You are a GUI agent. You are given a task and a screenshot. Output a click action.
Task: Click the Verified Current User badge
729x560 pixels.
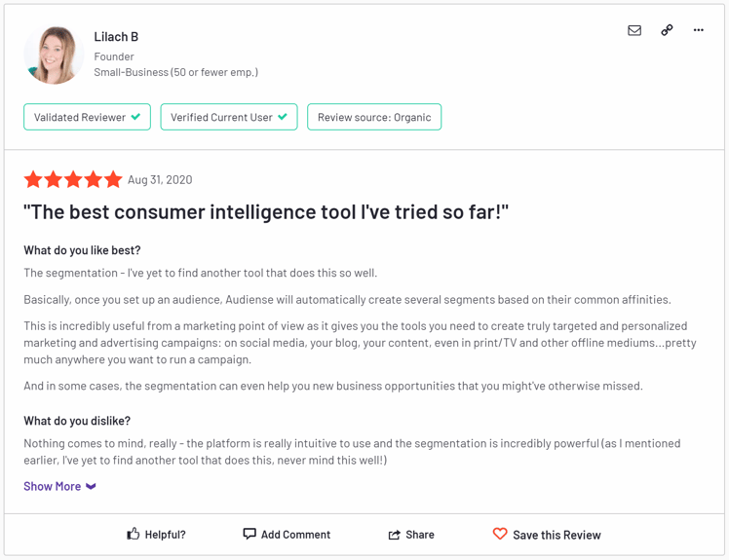[x=229, y=117]
